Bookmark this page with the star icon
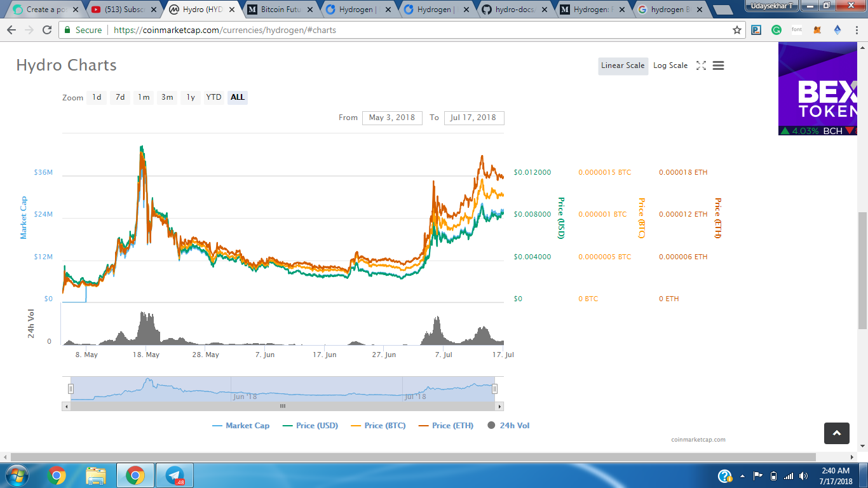Screen dimensions: 868x488 (x=737, y=30)
